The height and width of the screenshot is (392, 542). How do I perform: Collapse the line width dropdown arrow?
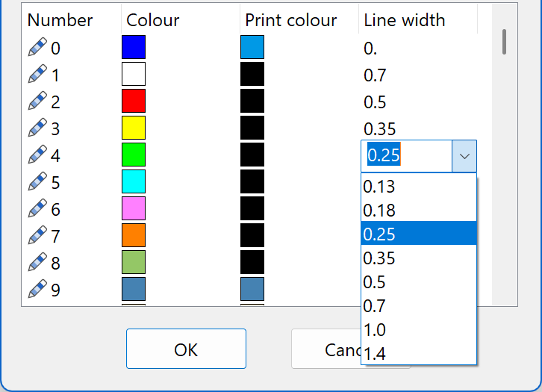pos(464,156)
